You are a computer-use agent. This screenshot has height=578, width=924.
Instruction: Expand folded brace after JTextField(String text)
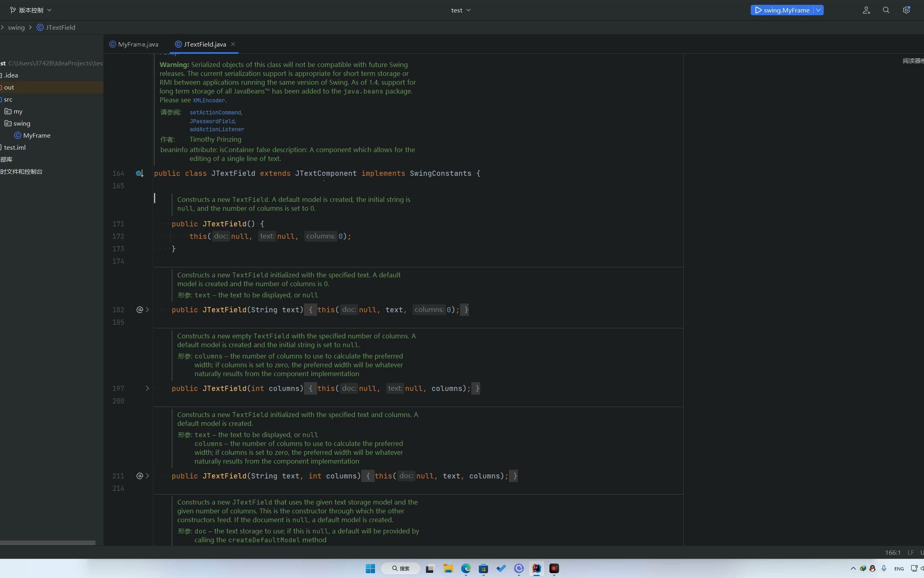click(x=310, y=309)
